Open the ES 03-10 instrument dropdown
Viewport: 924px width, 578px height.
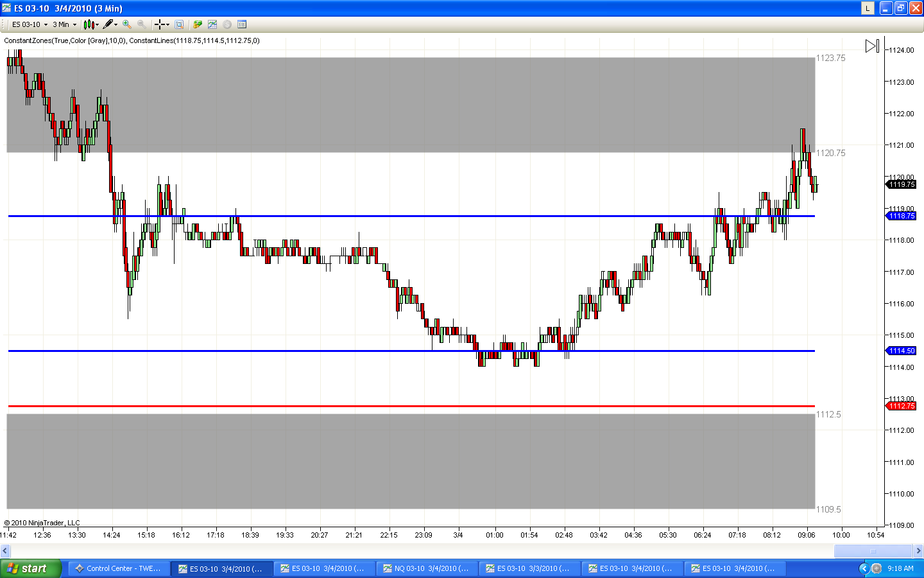click(x=30, y=24)
